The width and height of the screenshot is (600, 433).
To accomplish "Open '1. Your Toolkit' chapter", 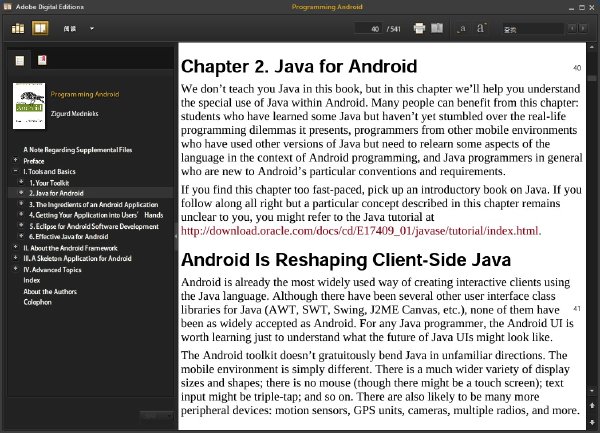I will [x=49, y=183].
